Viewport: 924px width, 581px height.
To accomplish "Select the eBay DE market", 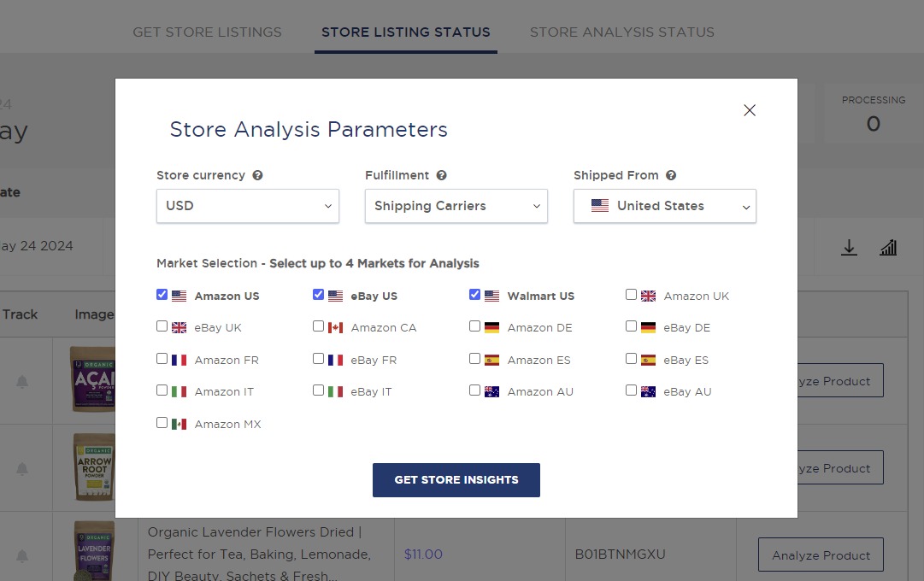I will click(631, 326).
